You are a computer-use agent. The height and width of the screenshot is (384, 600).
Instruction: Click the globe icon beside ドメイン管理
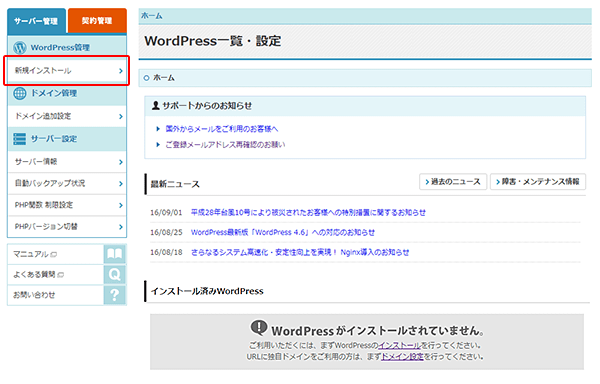click(x=20, y=93)
